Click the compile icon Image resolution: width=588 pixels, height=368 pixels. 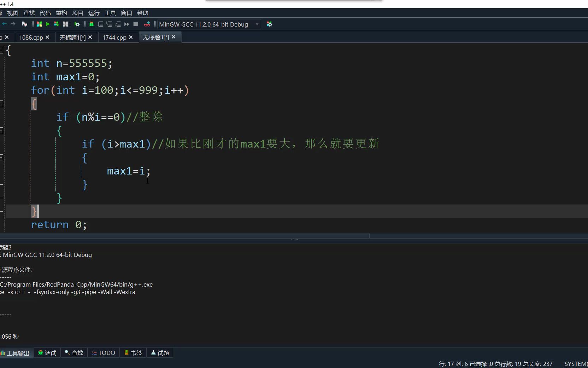(x=39, y=24)
